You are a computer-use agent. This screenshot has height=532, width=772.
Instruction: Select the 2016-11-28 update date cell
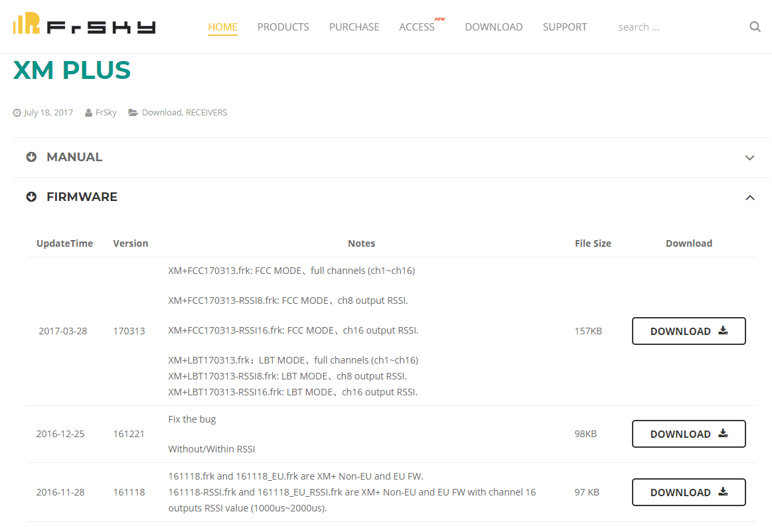pos(60,492)
